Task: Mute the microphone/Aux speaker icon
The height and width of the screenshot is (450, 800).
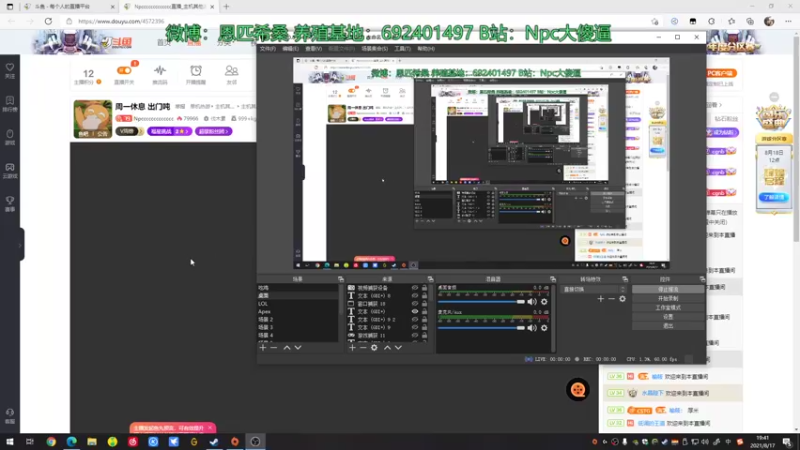Action: click(532, 328)
